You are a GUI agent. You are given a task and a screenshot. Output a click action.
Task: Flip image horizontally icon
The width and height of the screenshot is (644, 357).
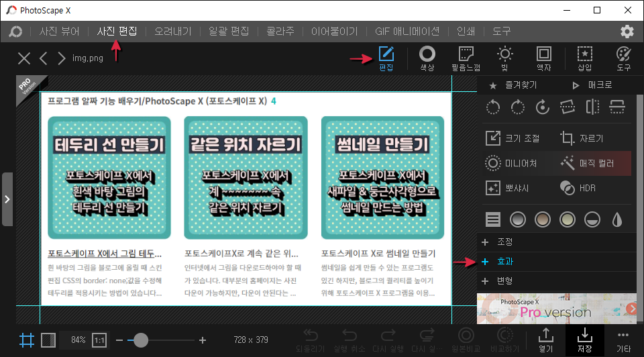[592, 107]
